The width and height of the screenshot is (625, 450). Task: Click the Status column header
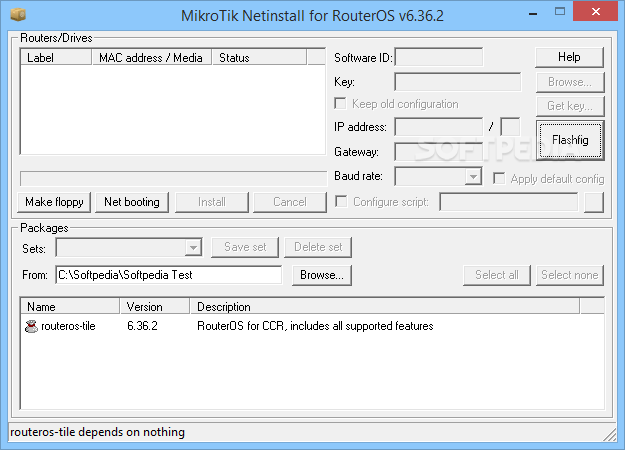259,58
